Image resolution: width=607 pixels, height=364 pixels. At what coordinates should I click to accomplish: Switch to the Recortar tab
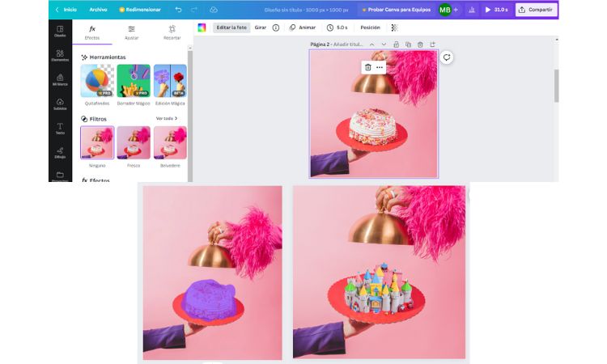tap(172, 32)
